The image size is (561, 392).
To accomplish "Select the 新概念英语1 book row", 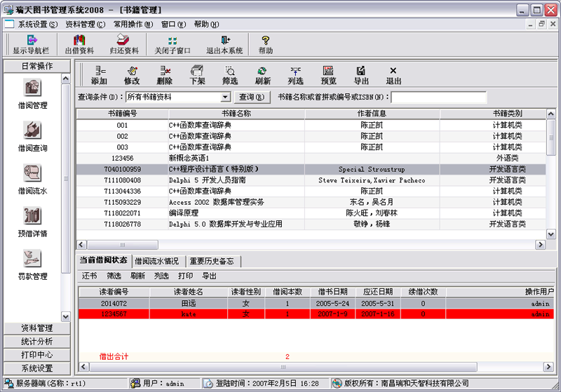I will (311, 158).
